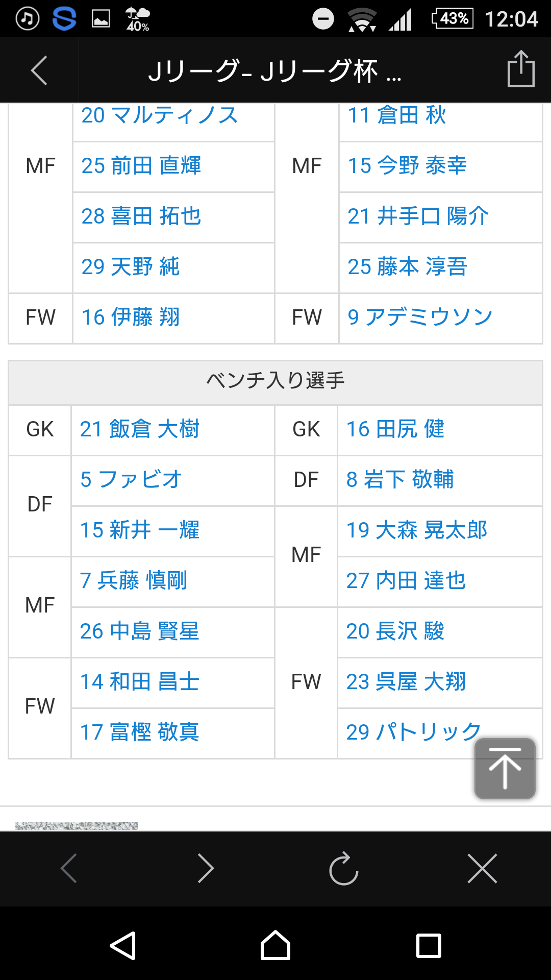This screenshot has height=980, width=551.
Task: Tap the browser back arrow in bottom bar
Action: click(69, 868)
